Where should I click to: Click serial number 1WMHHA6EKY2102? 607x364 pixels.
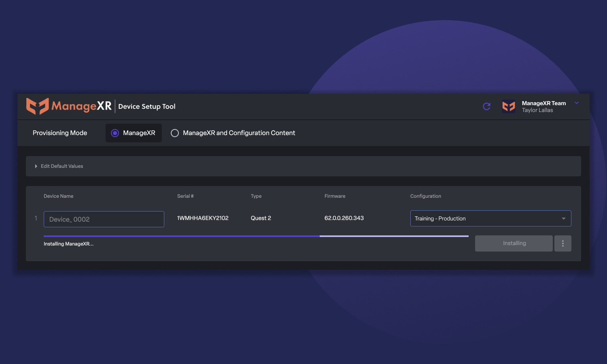[203, 218]
